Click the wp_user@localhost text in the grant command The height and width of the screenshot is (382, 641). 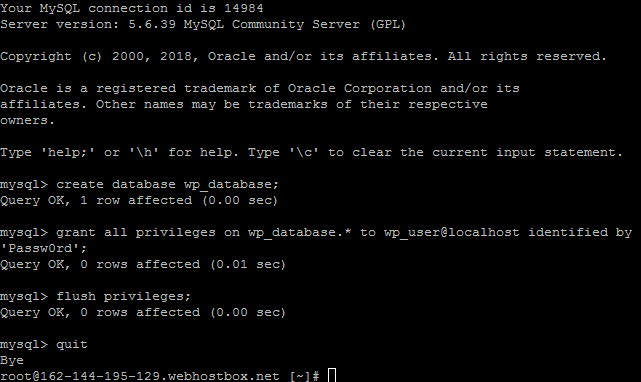click(452, 232)
